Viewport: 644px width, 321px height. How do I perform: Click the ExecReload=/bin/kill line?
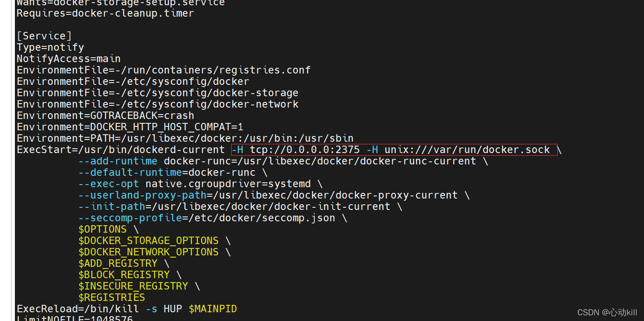tap(127, 309)
